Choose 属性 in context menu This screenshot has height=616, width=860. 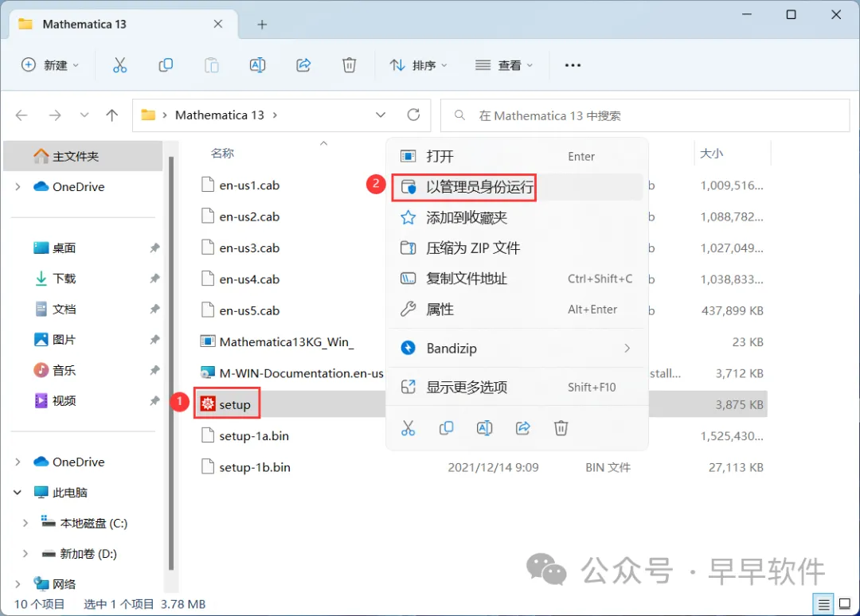pos(517,309)
